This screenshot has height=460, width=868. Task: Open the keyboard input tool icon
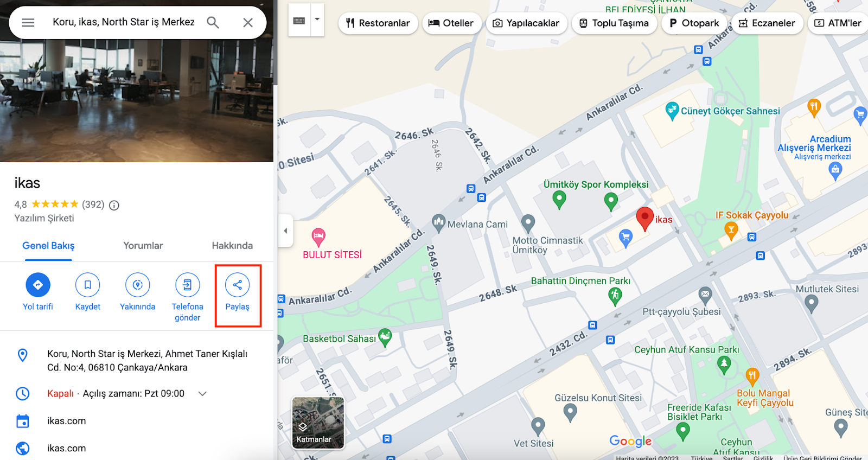coord(299,21)
